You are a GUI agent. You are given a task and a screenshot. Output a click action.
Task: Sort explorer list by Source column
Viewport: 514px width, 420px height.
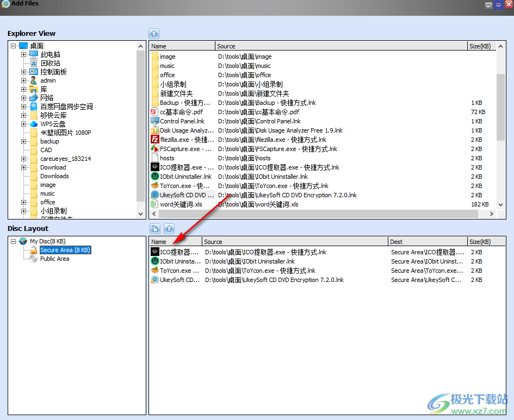click(x=341, y=46)
